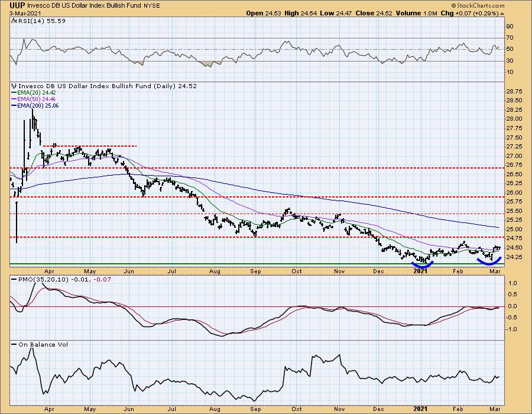Click the RSI indicator icon

coord(14,21)
